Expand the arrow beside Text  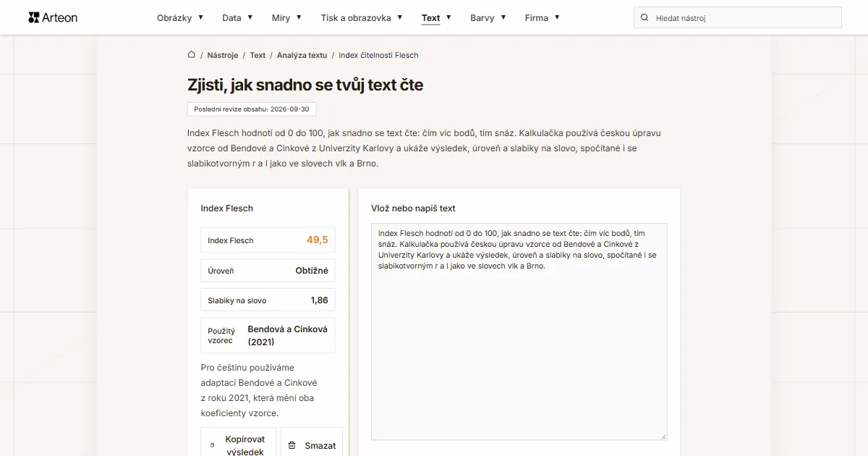point(448,17)
